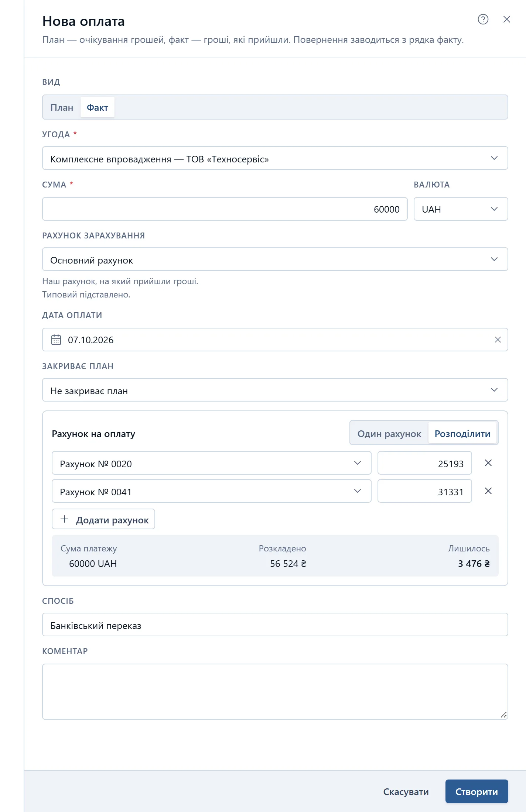The height and width of the screenshot is (812, 526).
Task: Remove the Рахунок № 0041 row
Action: [488, 491]
